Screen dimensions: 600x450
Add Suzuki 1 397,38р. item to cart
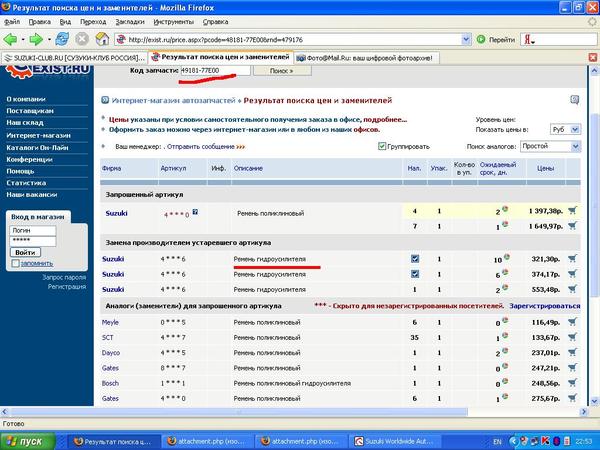pyautogui.click(x=572, y=210)
